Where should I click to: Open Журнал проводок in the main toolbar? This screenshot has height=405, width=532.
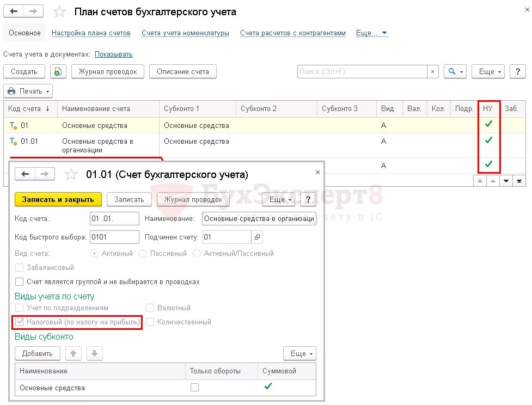(x=108, y=71)
